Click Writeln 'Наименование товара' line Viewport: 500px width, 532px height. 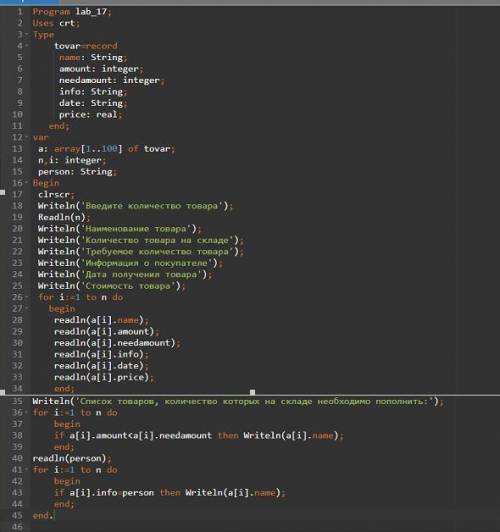click(x=119, y=229)
